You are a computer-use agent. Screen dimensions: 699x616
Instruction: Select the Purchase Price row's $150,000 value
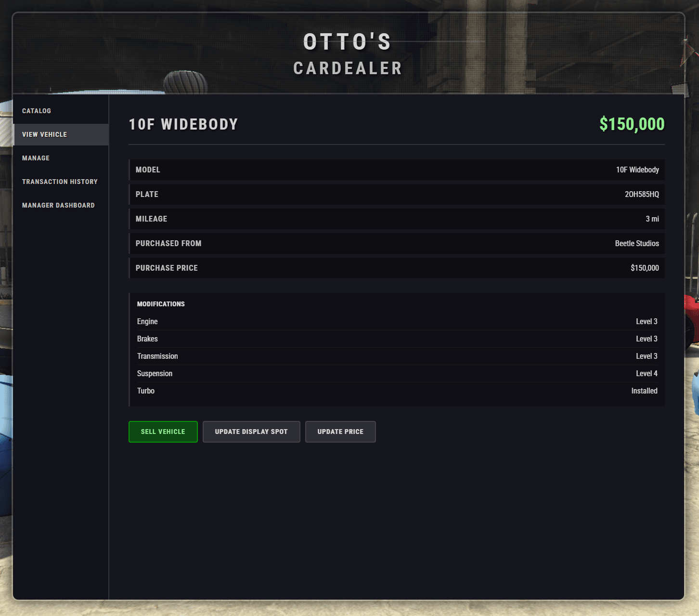tap(645, 268)
